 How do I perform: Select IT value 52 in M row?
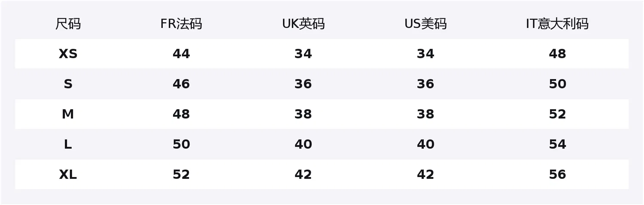(x=557, y=114)
